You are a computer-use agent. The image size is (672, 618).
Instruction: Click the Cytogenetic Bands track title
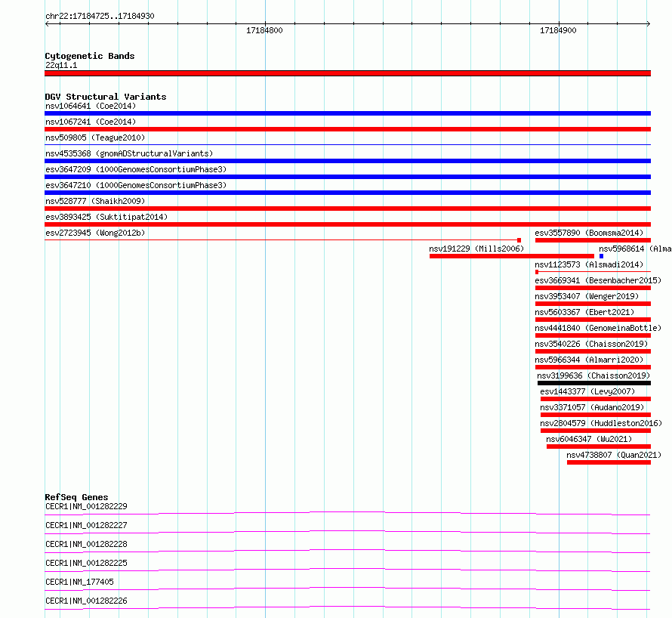pyautogui.click(x=90, y=56)
